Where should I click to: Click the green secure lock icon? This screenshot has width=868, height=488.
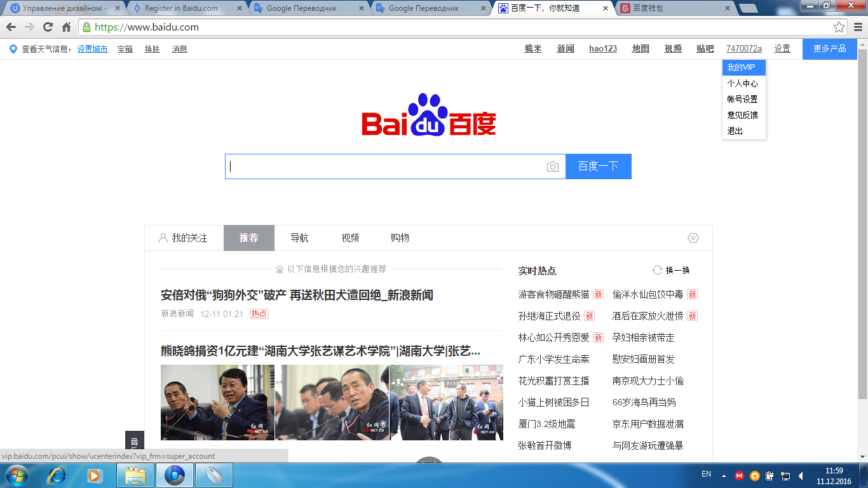point(86,27)
